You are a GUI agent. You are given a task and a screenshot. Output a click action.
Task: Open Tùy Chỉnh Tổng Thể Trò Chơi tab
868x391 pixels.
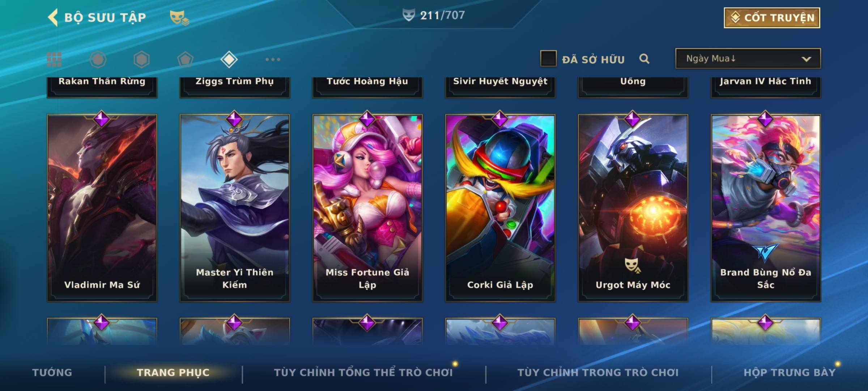(363, 372)
